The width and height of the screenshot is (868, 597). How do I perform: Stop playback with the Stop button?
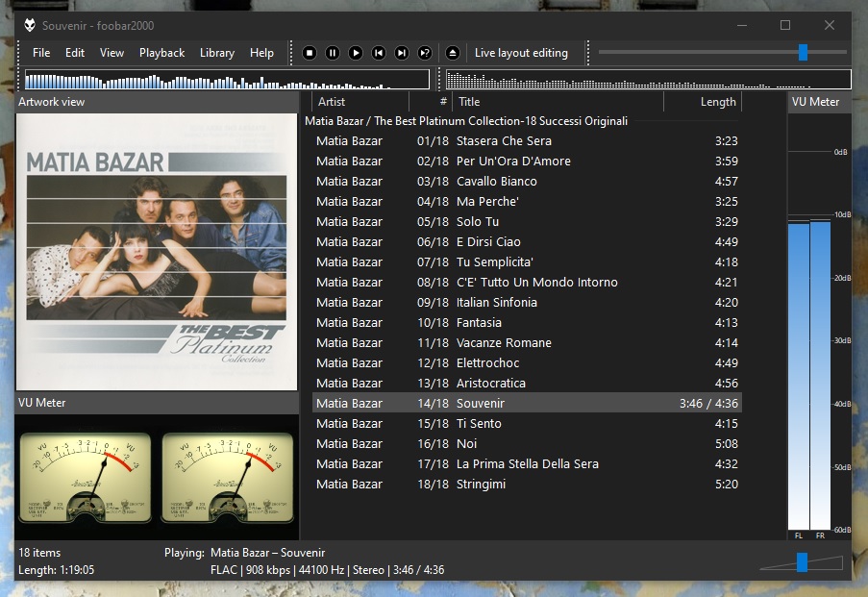[310, 53]
